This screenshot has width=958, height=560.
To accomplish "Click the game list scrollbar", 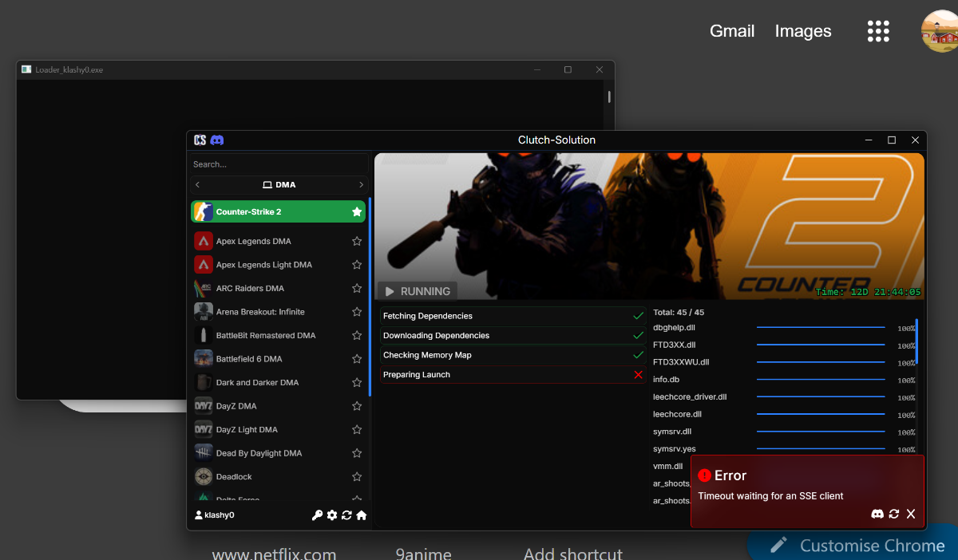I will click(x=370, y=297).
